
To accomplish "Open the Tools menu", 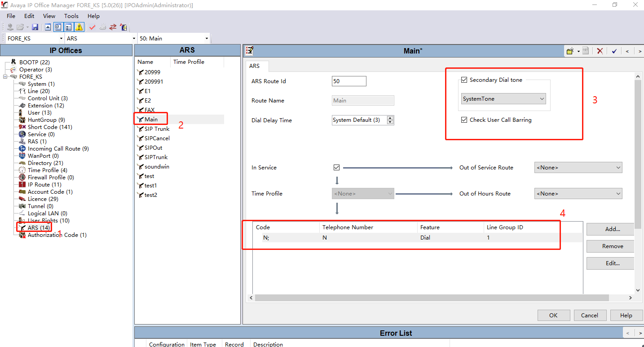I will pos(71,16).
